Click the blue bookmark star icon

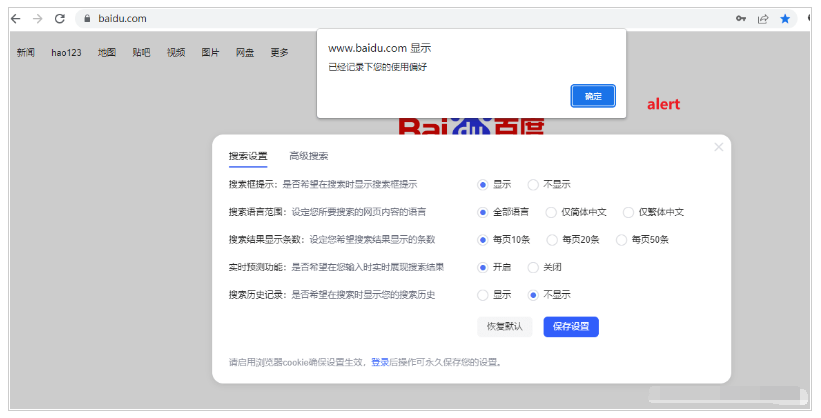click(785, 19)
